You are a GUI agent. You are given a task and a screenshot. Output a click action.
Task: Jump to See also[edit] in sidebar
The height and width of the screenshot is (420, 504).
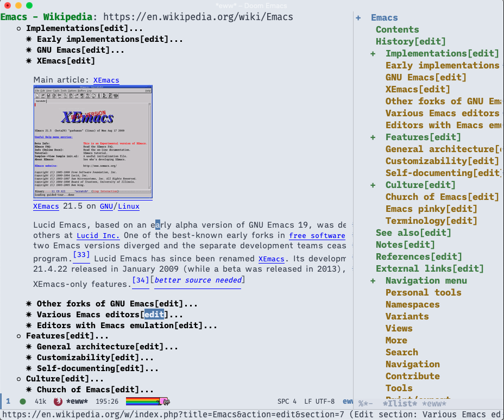[x=413, y=233]
